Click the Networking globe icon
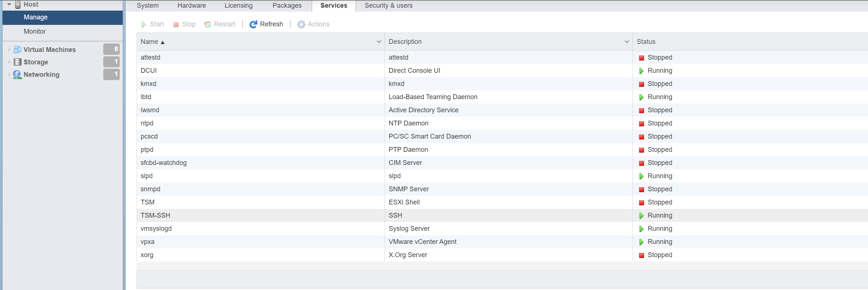 (17, 75)
